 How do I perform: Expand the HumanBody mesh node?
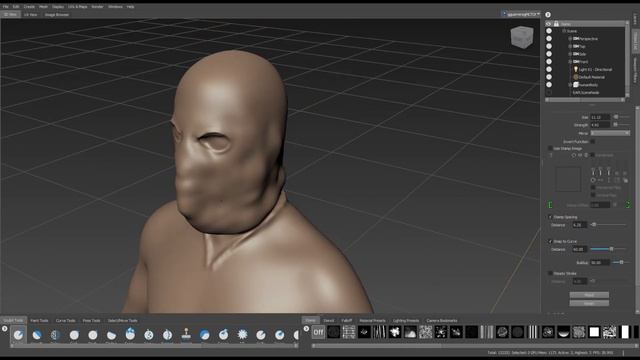pyautogui.click(x=570, y=85)
